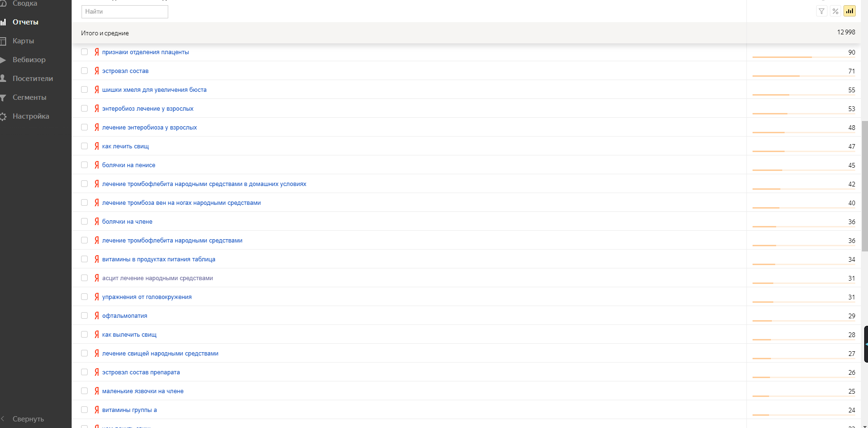
Task: Click the yellow bar chart display icon
Action: [850, 11]
